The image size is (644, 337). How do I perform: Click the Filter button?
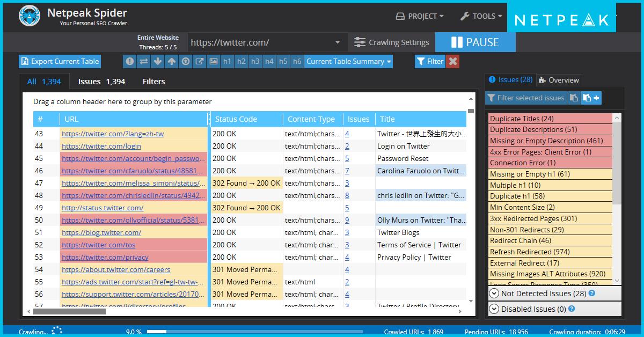click(430, 61)
